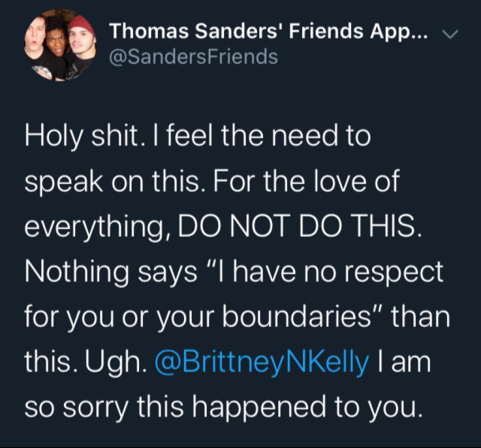
Task: Tap the last line "so sorry this happened to you."
Action: pos(220,408)
